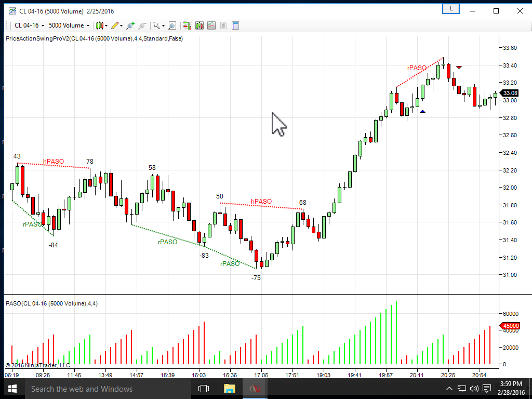Open the CL 04-16 instrument dropdown
Viewport: 532px width, 399px height.
click(29, 25)
